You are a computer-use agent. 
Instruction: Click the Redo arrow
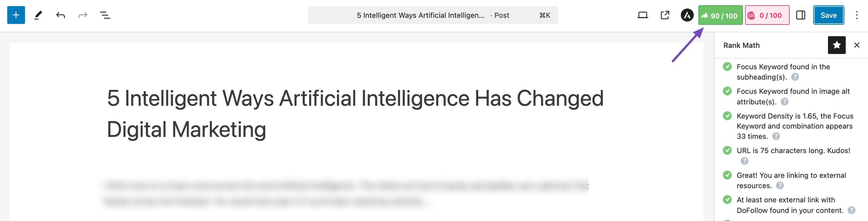(83, 15)
